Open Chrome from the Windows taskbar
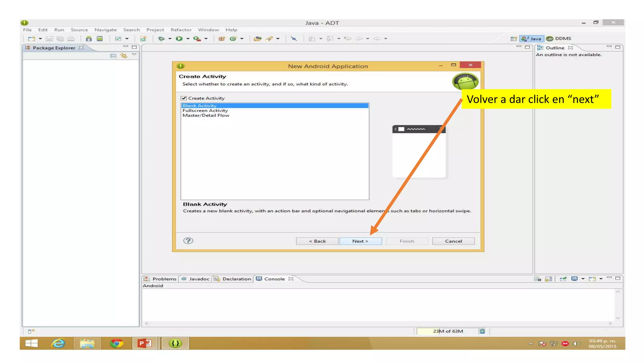Image resolution: width=644 pixels, height=362 pixels. pyautogui.click(x=116, y=343)
